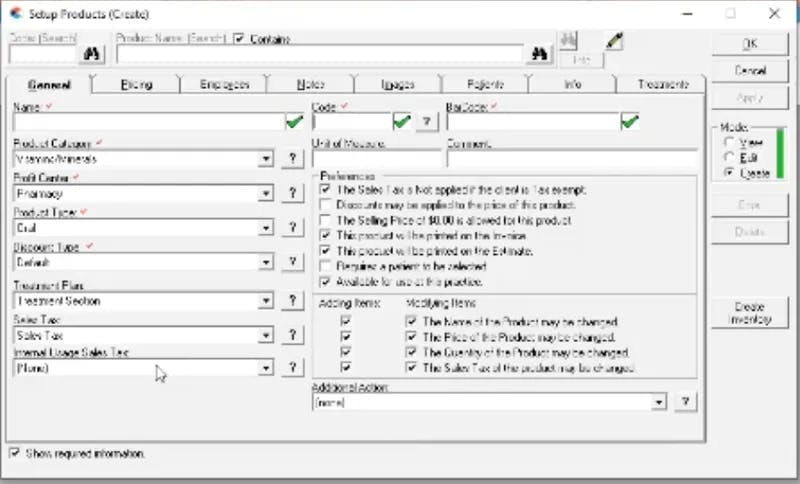Toggle Adding Items checkbox for Sales Tax row

(346, 367)
